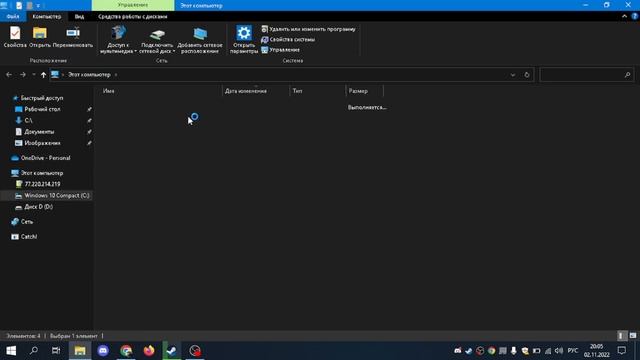Click the volume speaker tray icon
Screen dimensions: 640x360
click(x=559, y=351)
